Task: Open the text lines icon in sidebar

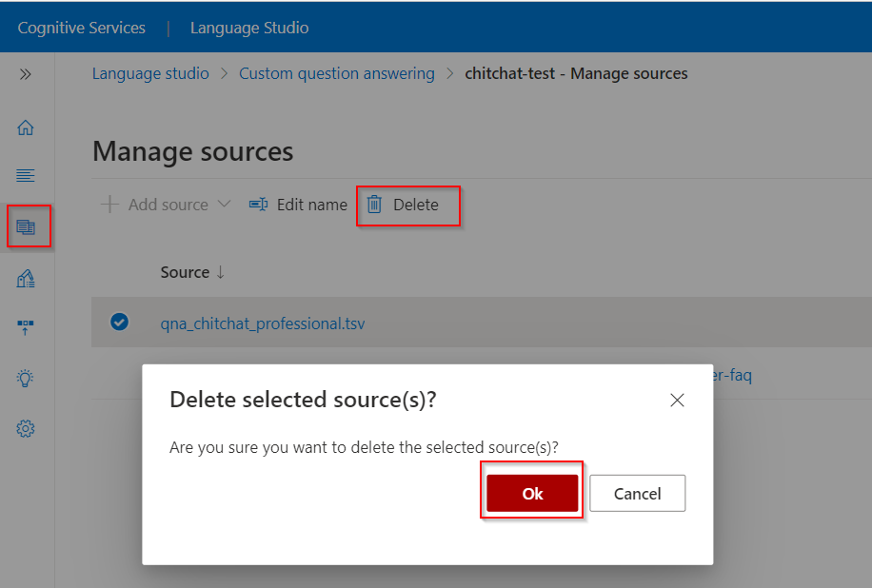Action: pyautogui.click(x=26, y=176)
